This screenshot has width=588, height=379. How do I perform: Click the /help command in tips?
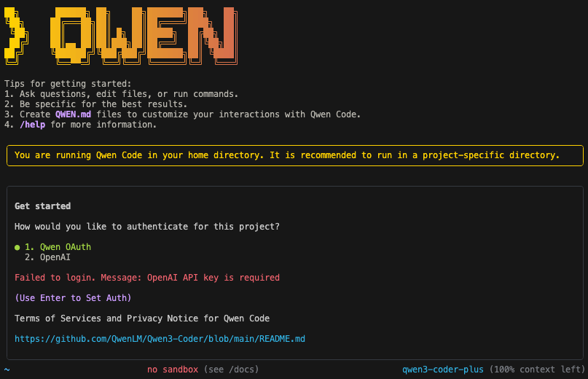[32, 125]
